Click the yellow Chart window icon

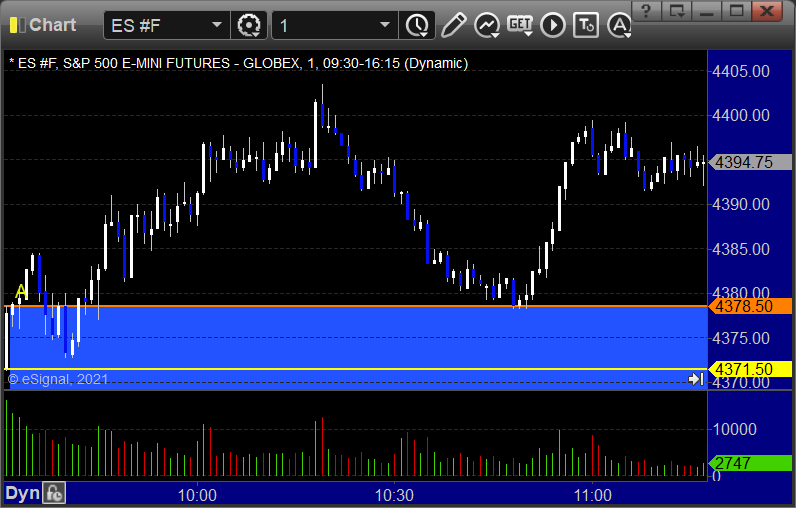point(17,25)
